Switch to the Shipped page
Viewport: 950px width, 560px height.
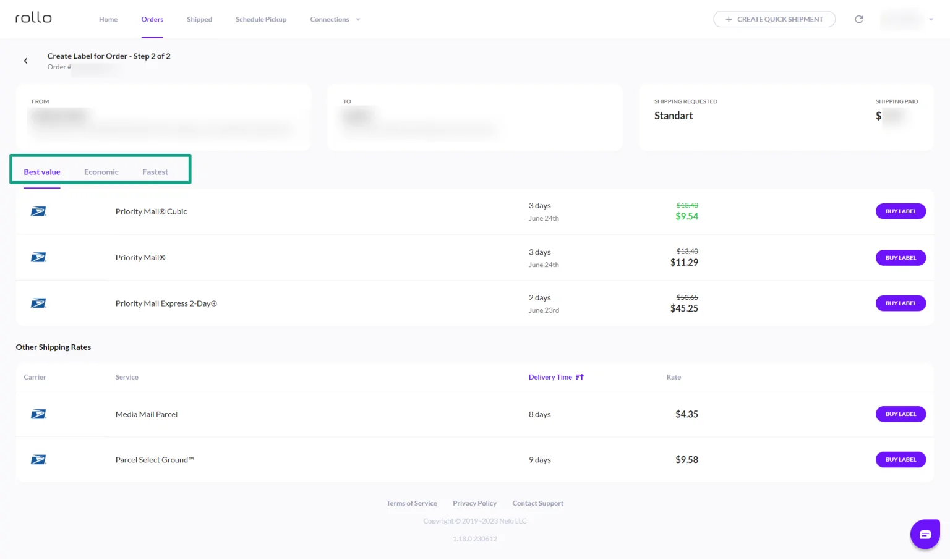tap(199, 19)
